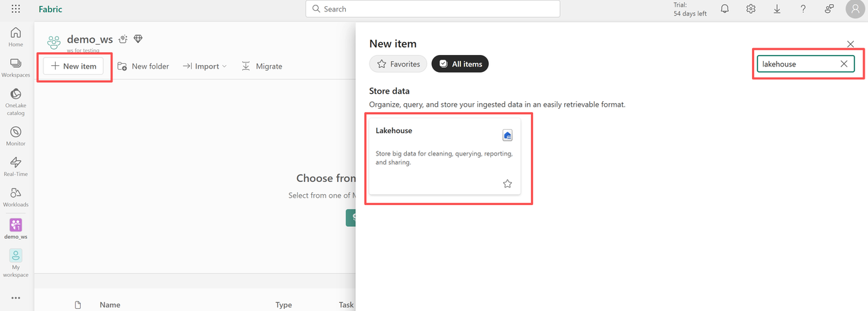Click the download icon in header
Viewport: 868px width, 311px height.
point(776,10)
